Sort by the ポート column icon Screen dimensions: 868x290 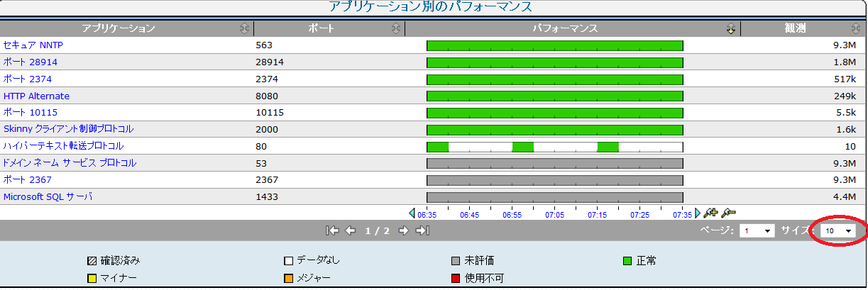[x=396, y=28]
